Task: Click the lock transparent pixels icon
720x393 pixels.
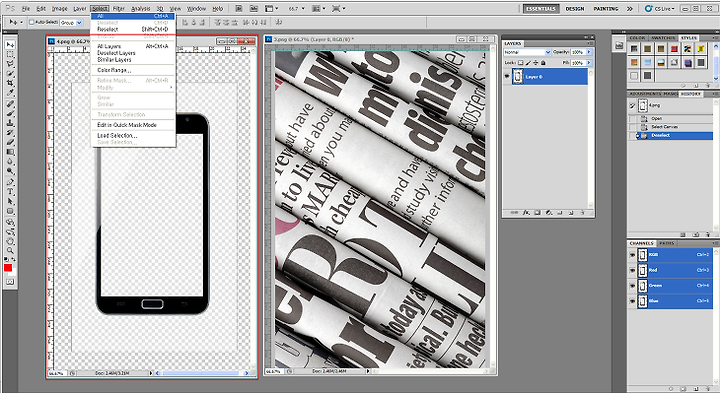Action: tap(521, 62)
